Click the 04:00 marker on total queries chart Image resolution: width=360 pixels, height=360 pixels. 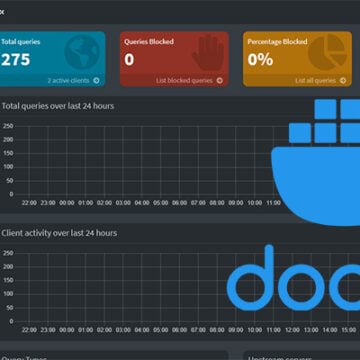[142, 203]
